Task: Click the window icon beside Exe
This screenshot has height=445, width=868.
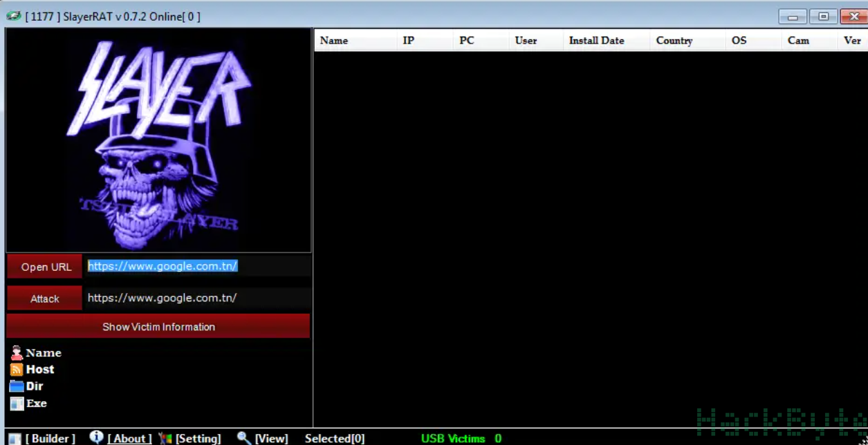Action: (17, 404)
